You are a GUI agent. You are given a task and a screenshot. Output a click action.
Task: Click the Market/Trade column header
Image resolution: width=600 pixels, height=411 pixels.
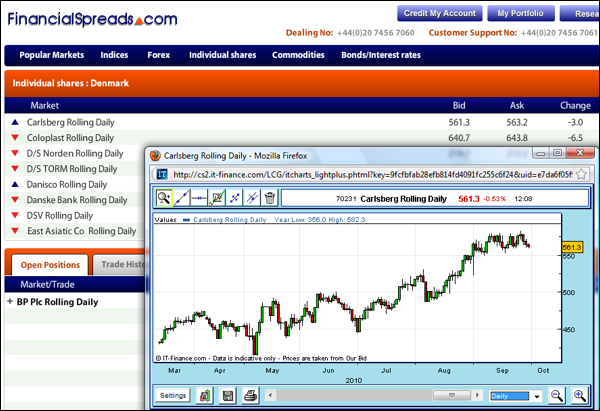coord(47,284)
